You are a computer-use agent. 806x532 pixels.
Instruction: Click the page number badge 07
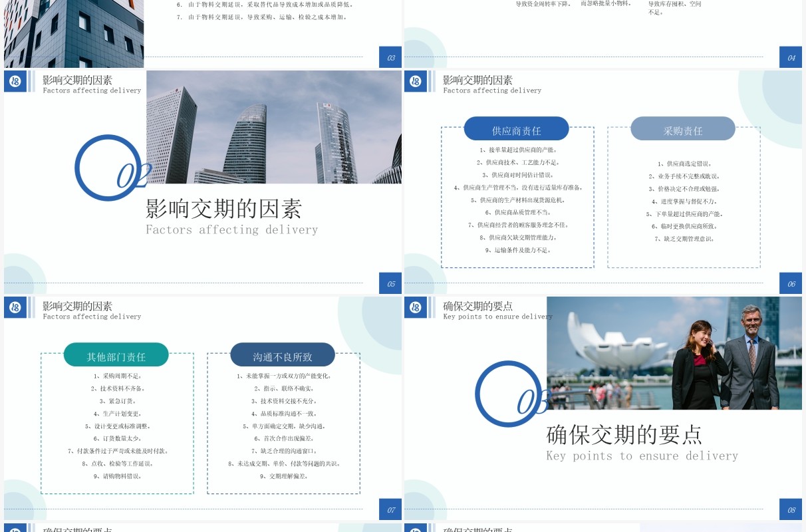[x=390, y=509]
